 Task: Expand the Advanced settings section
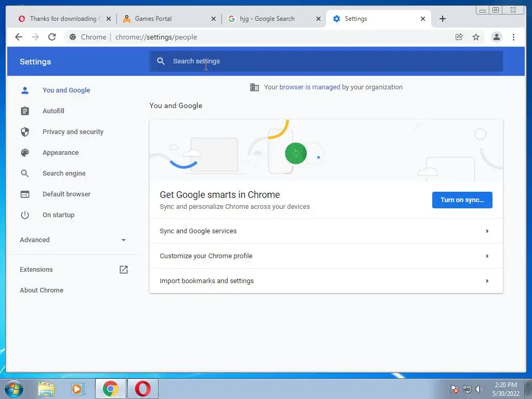pyautogui.click(x=73, y=240)
